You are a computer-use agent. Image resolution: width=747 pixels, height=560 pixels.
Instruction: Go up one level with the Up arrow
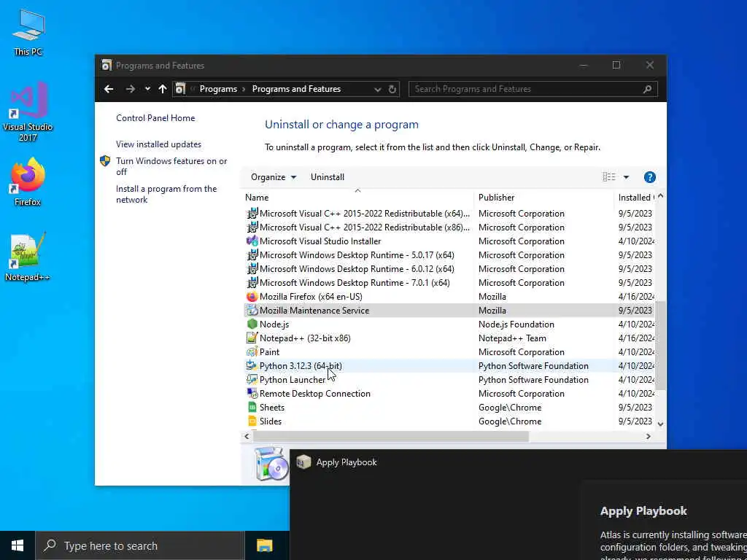point(163,89)
